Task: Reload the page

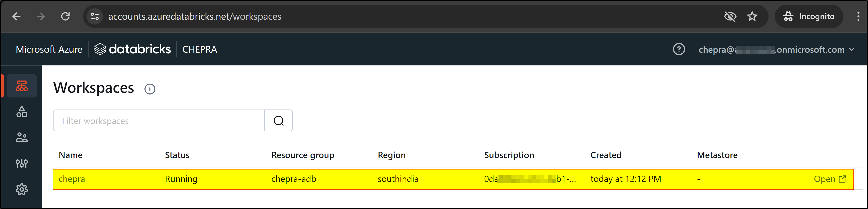Action: pos(65,16)
